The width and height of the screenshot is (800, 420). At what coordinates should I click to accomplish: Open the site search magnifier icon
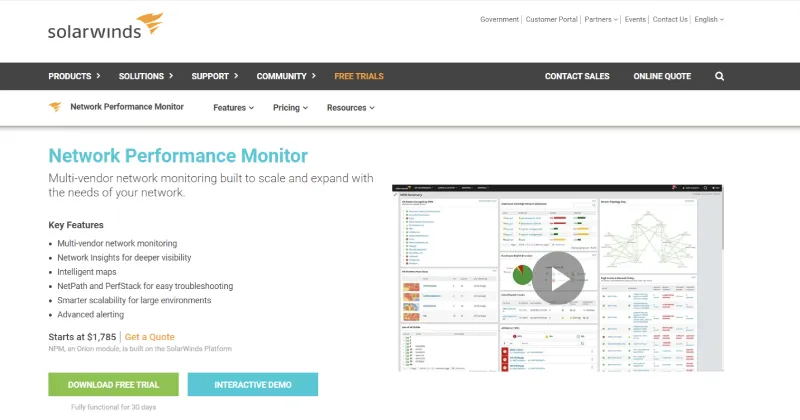pyautogui.click(x=719, y=76)
